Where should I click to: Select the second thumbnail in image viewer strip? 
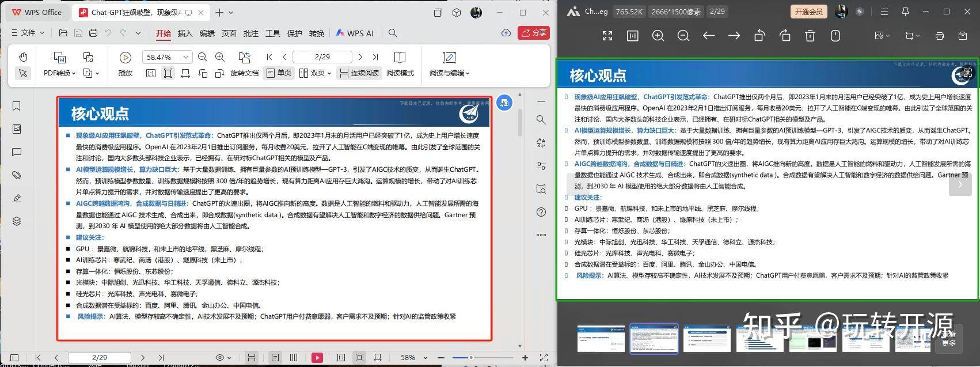click(654, 339)
